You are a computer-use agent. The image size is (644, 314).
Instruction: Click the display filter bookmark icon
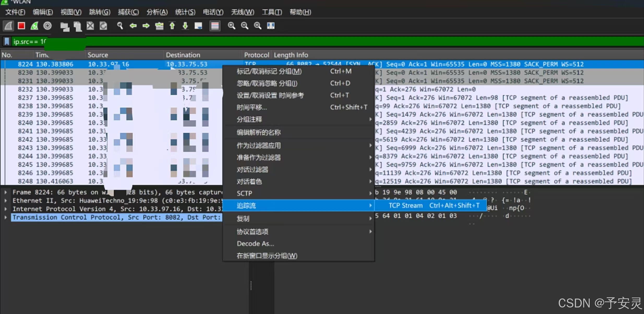tap(7, 42)
